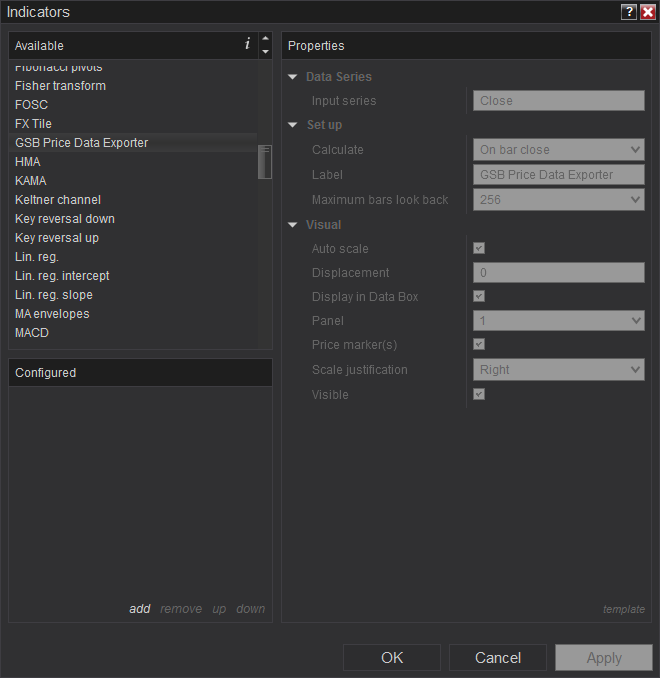Toggle the Price marker(s) checkbox

(479, 344)
